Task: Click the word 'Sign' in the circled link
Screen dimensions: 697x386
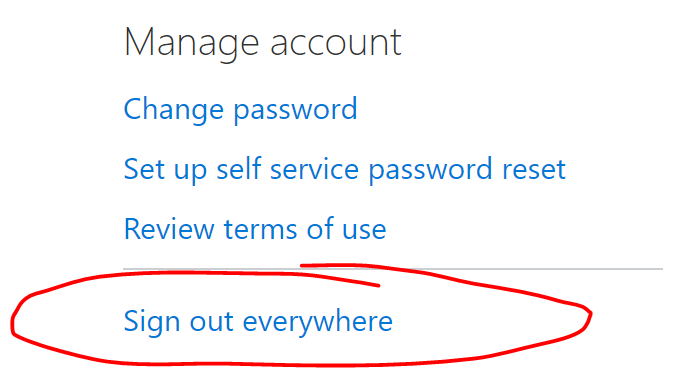Action: (x=152, y=323)
